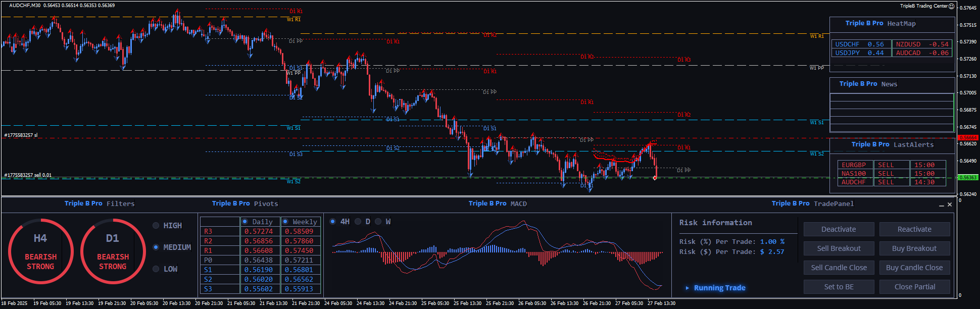Close the TradePanel with the X icon
The image size is (980, 309).
(950, 204)
